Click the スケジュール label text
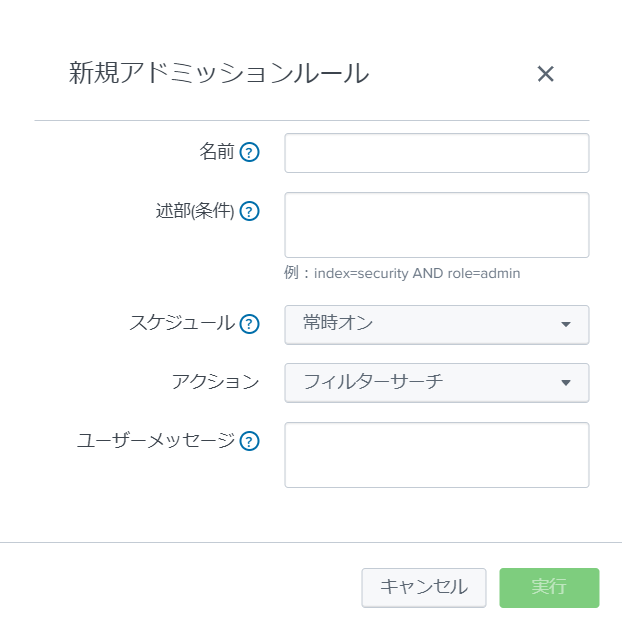This screenshot has height=630, width=622. tap(181, 323)
